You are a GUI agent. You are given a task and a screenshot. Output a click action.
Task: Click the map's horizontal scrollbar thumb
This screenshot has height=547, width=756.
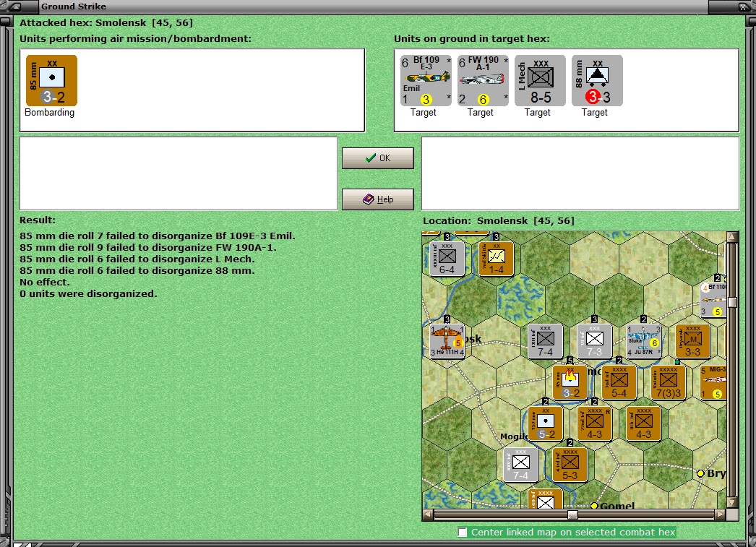(572, 514)
